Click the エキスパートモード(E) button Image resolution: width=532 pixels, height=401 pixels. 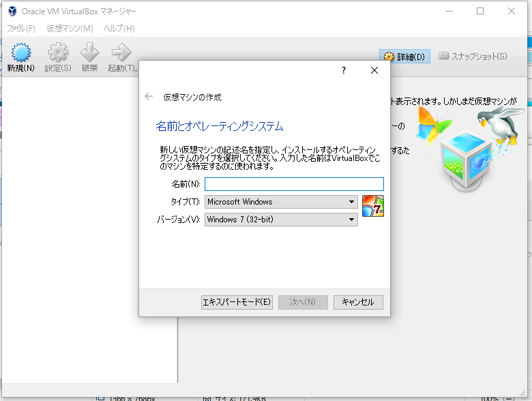click(x=237, y=302)
